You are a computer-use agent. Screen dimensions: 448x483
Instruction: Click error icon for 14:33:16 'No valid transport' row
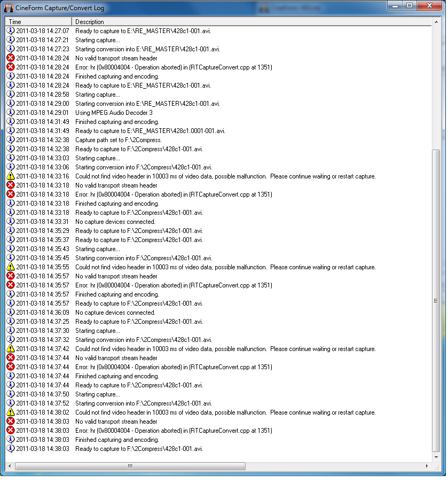pos(11,185)
